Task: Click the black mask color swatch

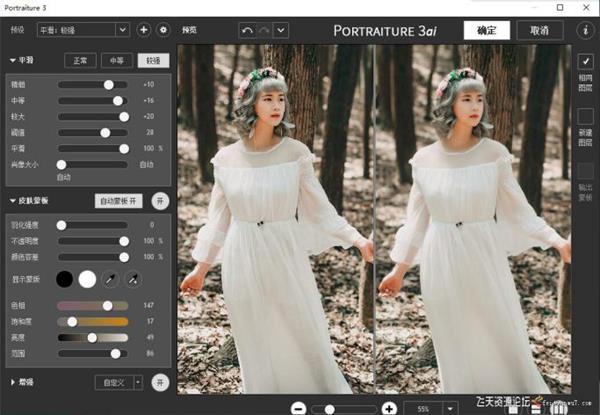Action: 65,278
